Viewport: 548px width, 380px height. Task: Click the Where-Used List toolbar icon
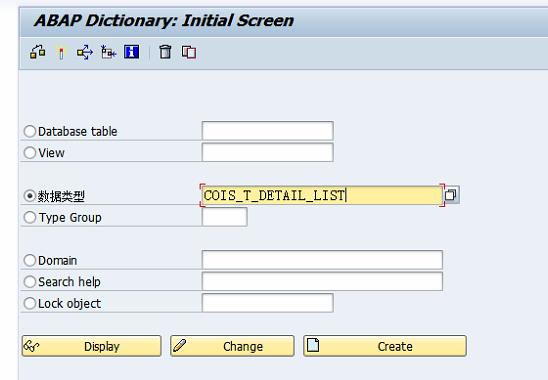pos(85,53)
